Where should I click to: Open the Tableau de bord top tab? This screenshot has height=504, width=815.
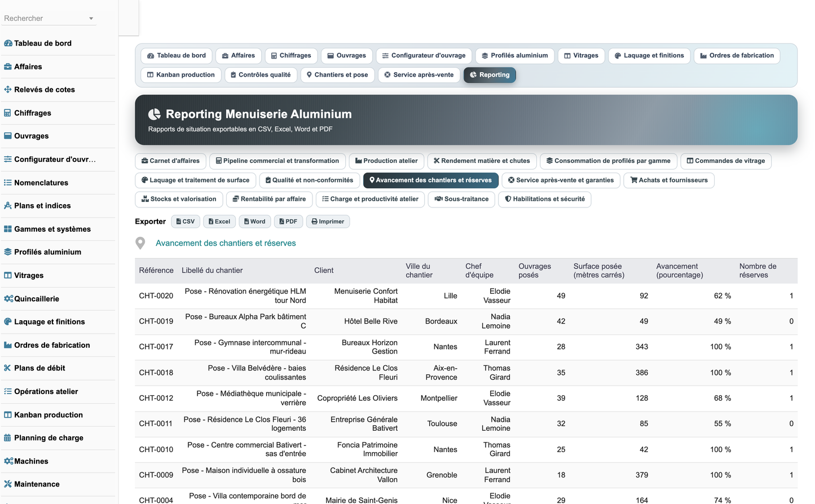tap(177, 56)
